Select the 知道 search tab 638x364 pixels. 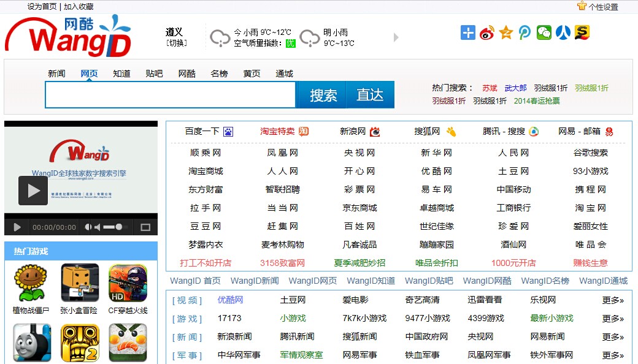[121, 74]
